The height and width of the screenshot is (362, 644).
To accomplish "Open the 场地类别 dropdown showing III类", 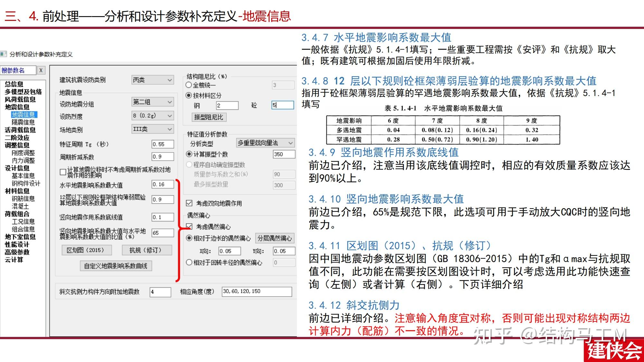I will (153, 129).
